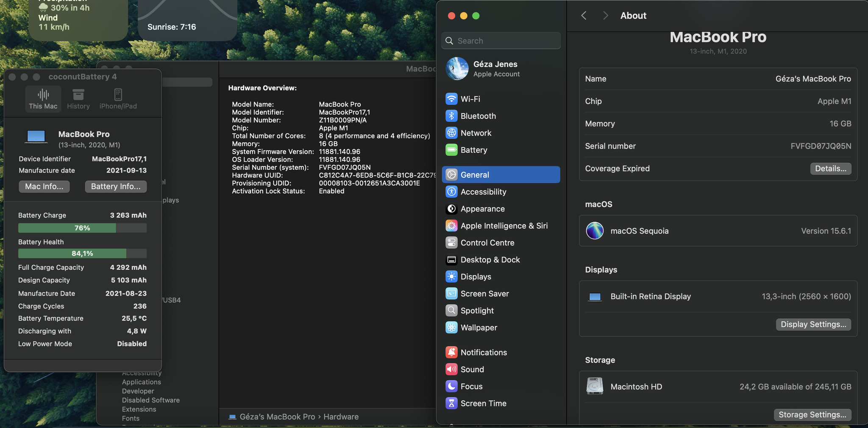The width and height of the screenshot is (868, 428).
Task: Open Screen Time settings
Action: 483,403
